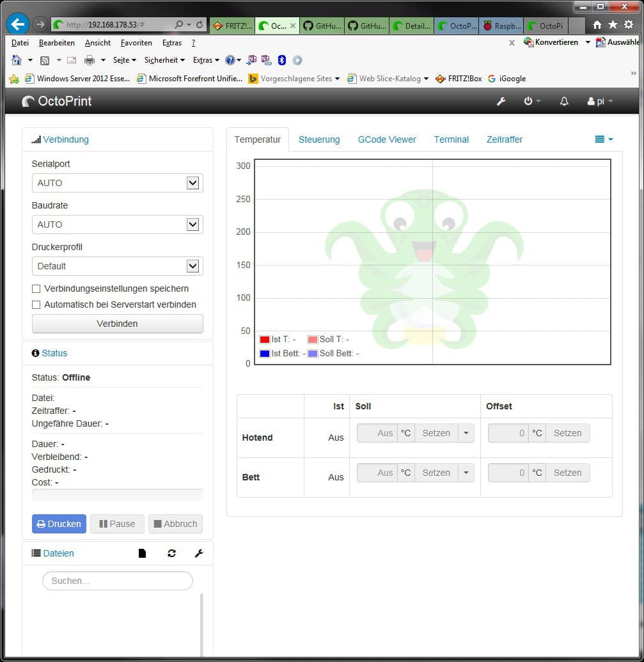Open browser favorites star icon
This screenshot has width=644, height=662.
click(613, 24)
